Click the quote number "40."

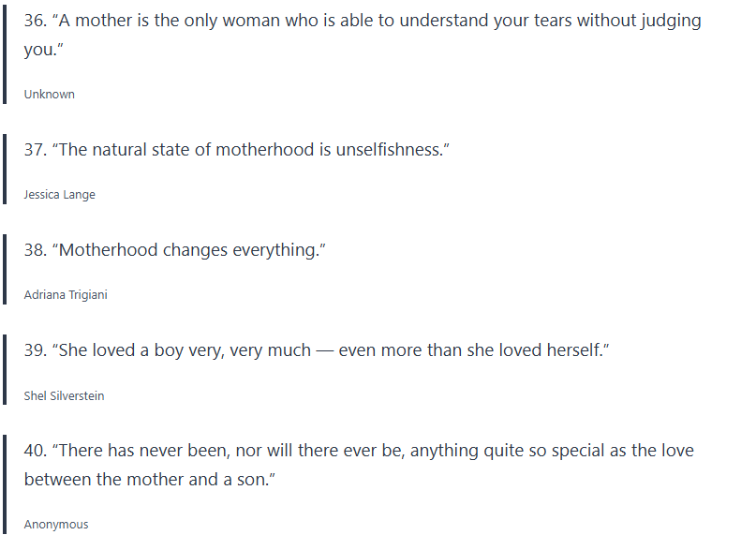(36, 451)
